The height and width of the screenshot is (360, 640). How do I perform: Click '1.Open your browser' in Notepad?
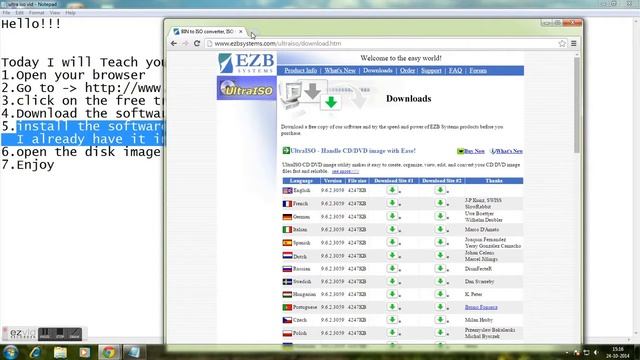click(73, 75)
